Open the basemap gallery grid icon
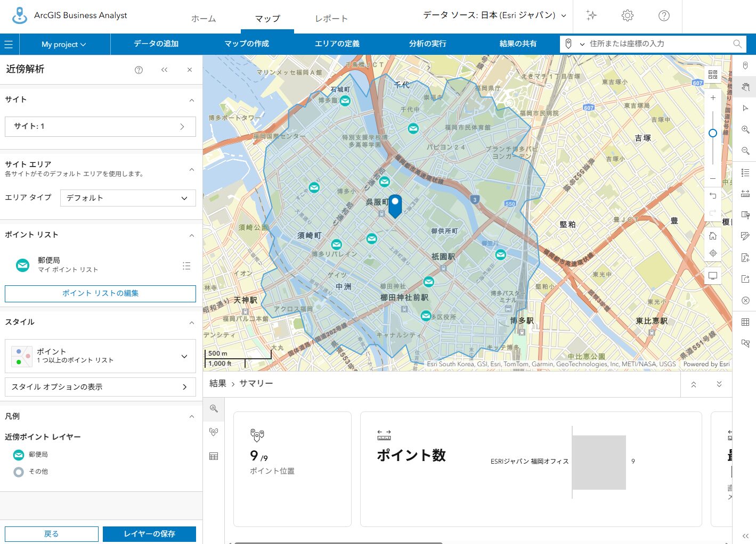This screenshot has height=544, width=756. click(x=713, y=75)
